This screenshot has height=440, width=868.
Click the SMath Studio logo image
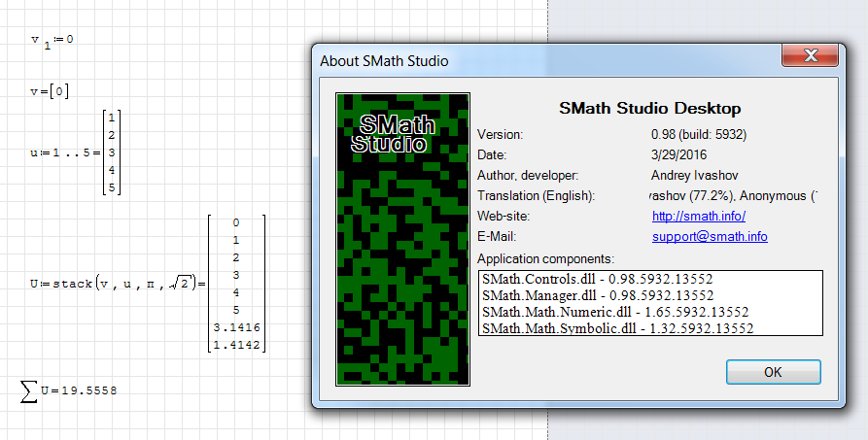click(x=402, y=239)
